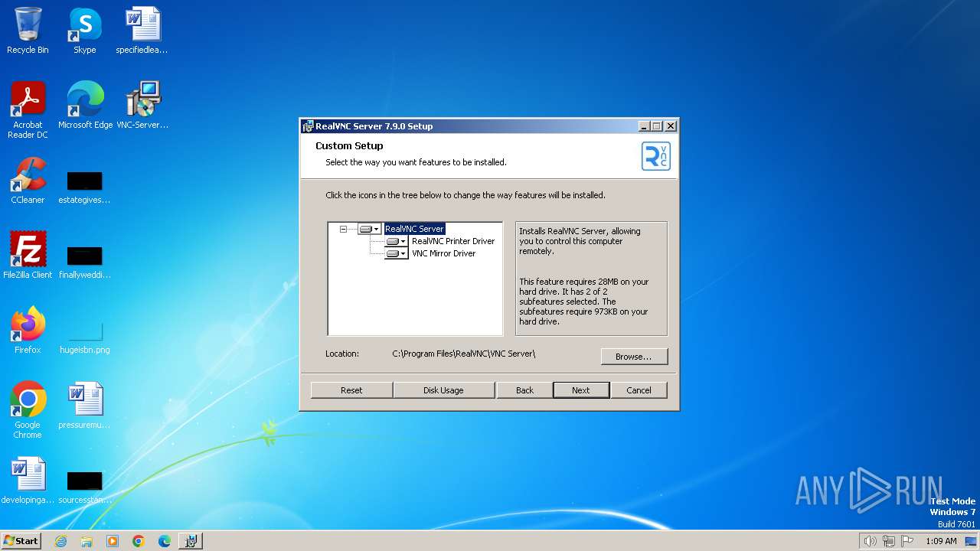
Task: Open Windows Explorer from the taskbar
Action: point(87,541)
